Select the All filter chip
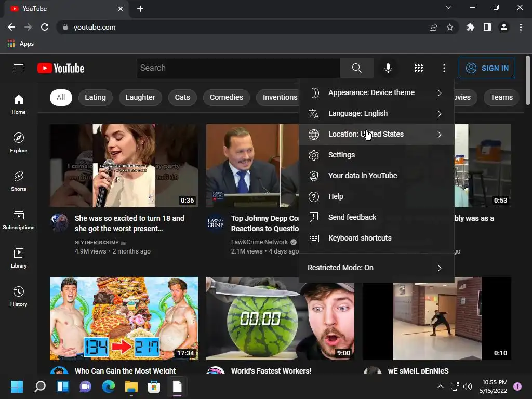The height and width of the screenshot is (399, 532). [61, 97]
